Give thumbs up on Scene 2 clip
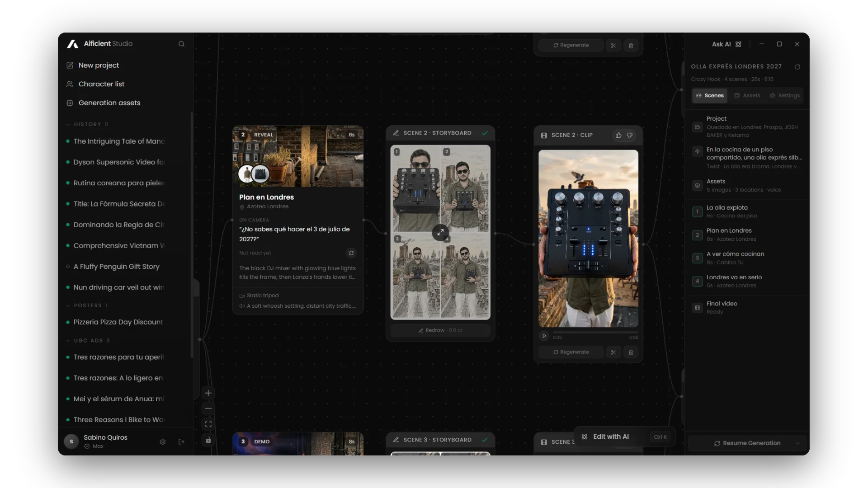 tap(618, 135)
